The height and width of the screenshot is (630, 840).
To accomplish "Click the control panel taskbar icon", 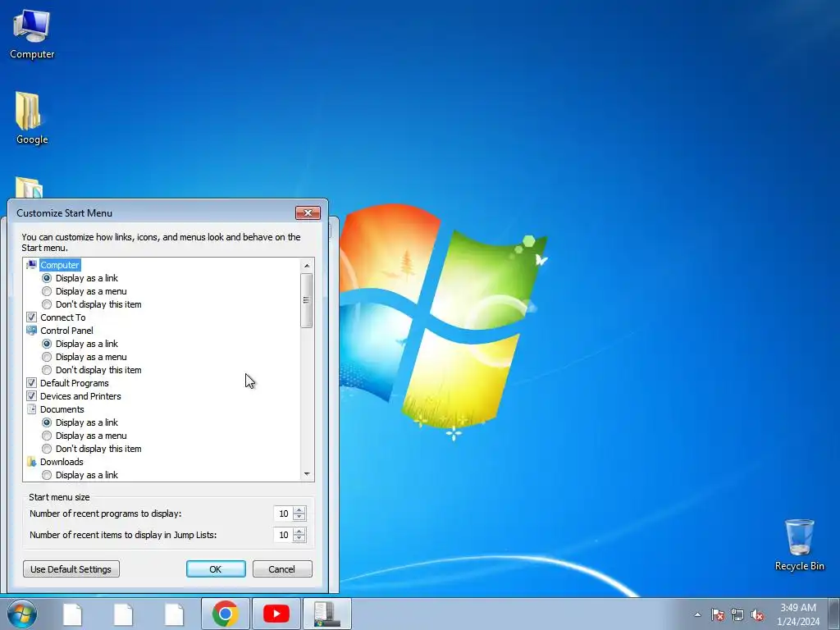I will pyautogui.click(x=327, y=614).
